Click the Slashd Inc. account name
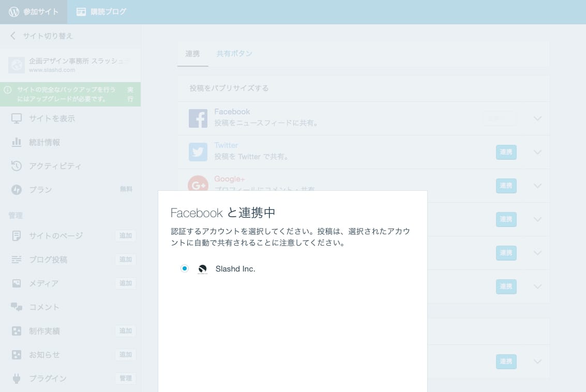This screenshot has height=392, width=586. coord(235,269)
